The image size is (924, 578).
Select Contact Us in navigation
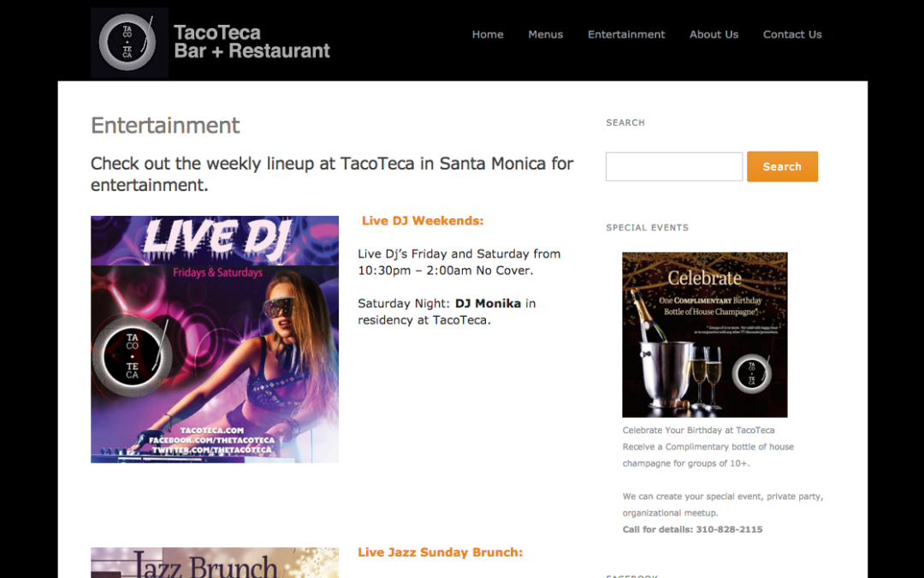pyautogui.click(x=792, y=34)
